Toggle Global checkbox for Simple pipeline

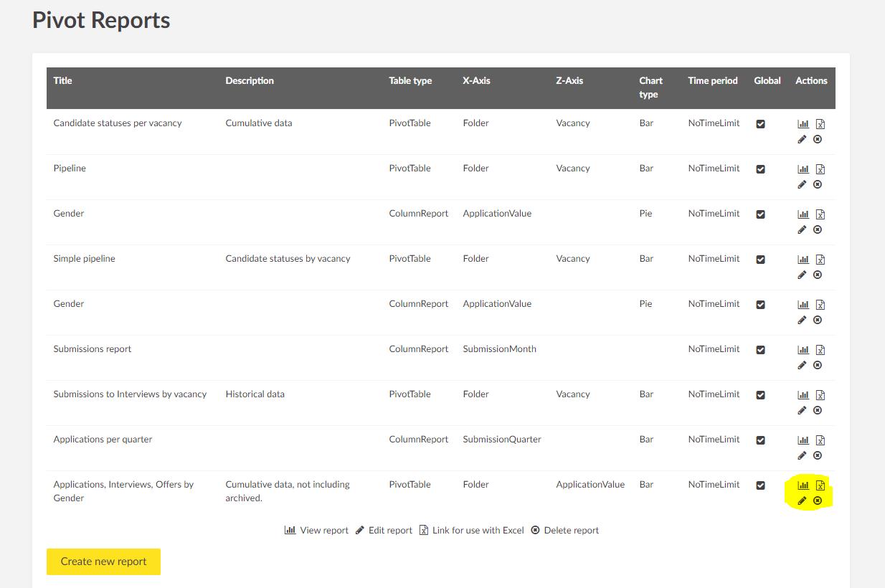[x=760, y=260]
